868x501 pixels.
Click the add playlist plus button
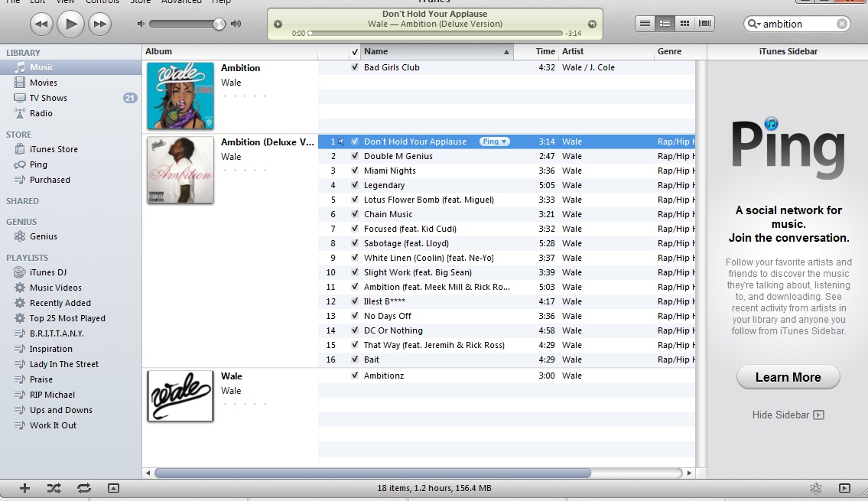click(24, 488)
